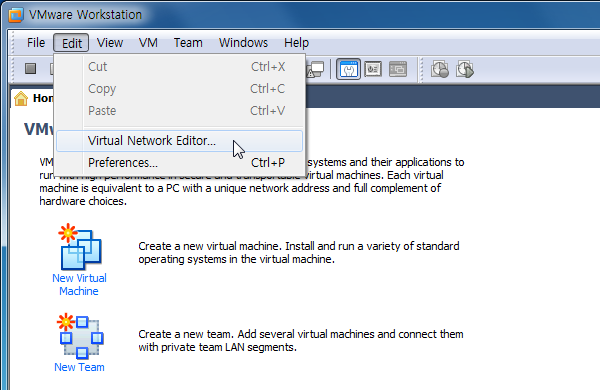This screenshot has height=390, width=600.
Task: Open the File menu
Action: click(36, 42)
